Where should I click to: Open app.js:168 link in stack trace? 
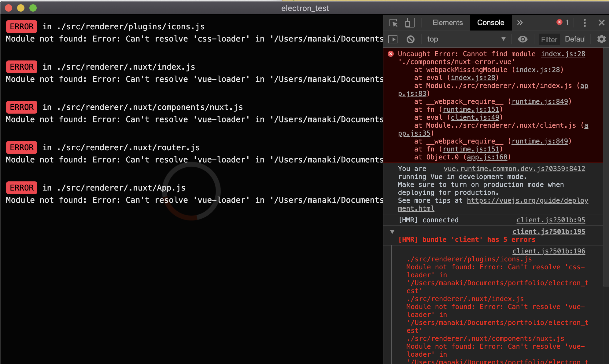tap(487, 157)
